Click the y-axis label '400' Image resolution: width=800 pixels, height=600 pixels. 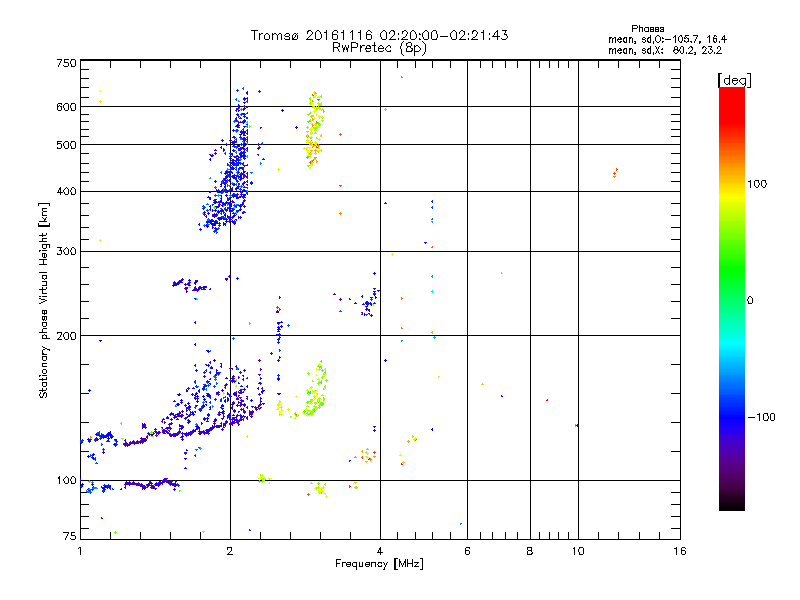66,191
